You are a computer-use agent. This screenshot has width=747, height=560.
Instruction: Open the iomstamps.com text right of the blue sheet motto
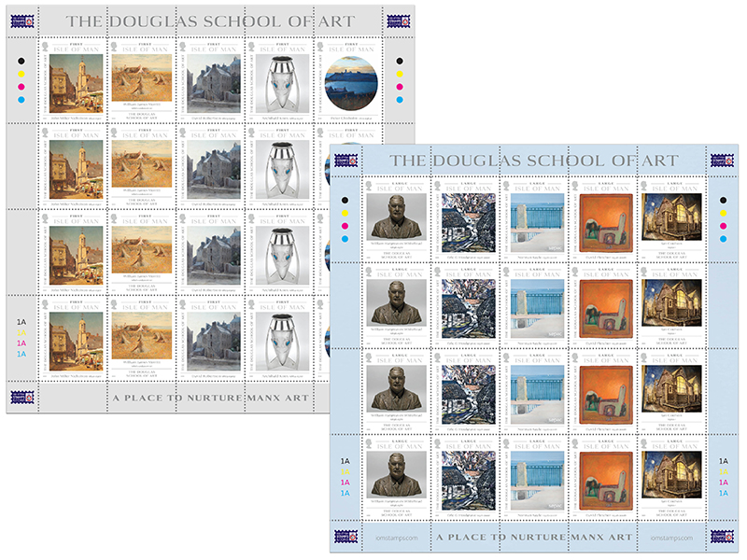tap(671, 538)
